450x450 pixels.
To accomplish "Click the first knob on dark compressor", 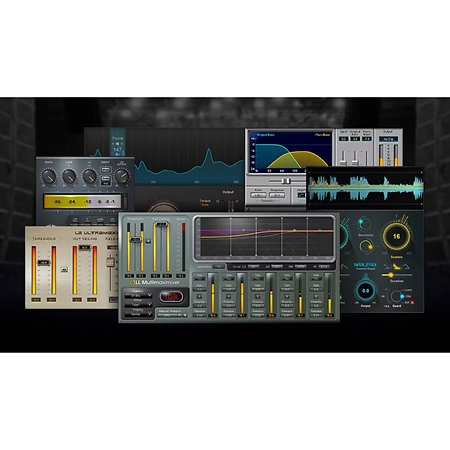I will [49, 176].
